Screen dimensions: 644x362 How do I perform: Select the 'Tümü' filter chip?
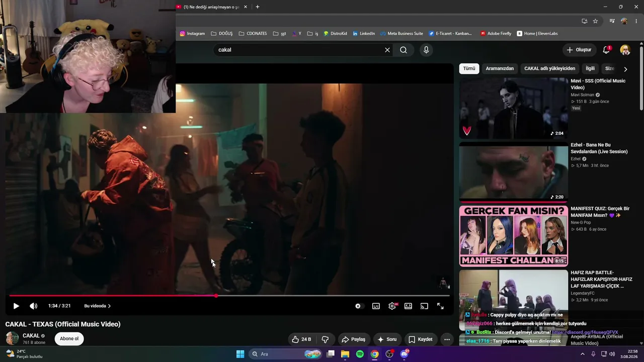coord(469,68)
